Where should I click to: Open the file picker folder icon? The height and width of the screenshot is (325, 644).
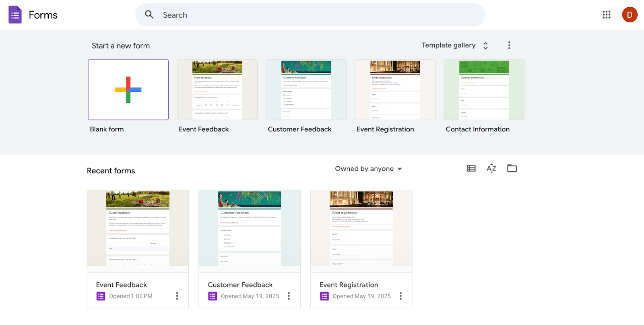512,168
